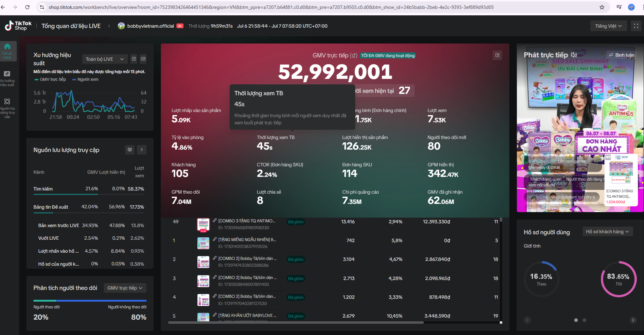Select Tìm kiếm channel row
Viewport: 644px width, 335px height.
[89, 189]
